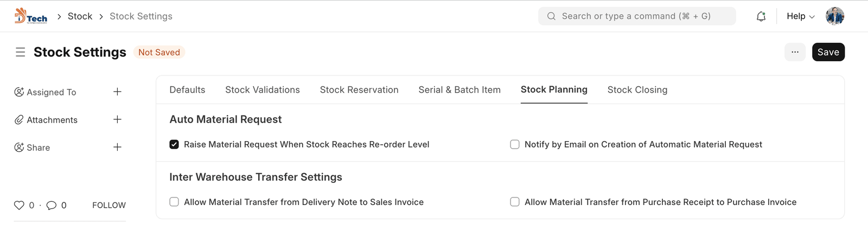Like this document with the heart icon
Viewport: 868px width, 230px height.
19,205
